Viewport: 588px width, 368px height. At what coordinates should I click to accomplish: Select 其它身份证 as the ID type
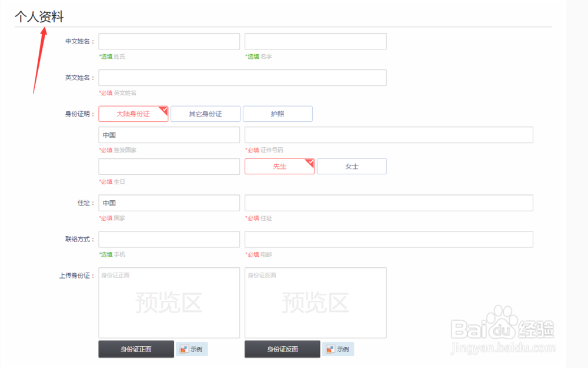coord(205,114)
